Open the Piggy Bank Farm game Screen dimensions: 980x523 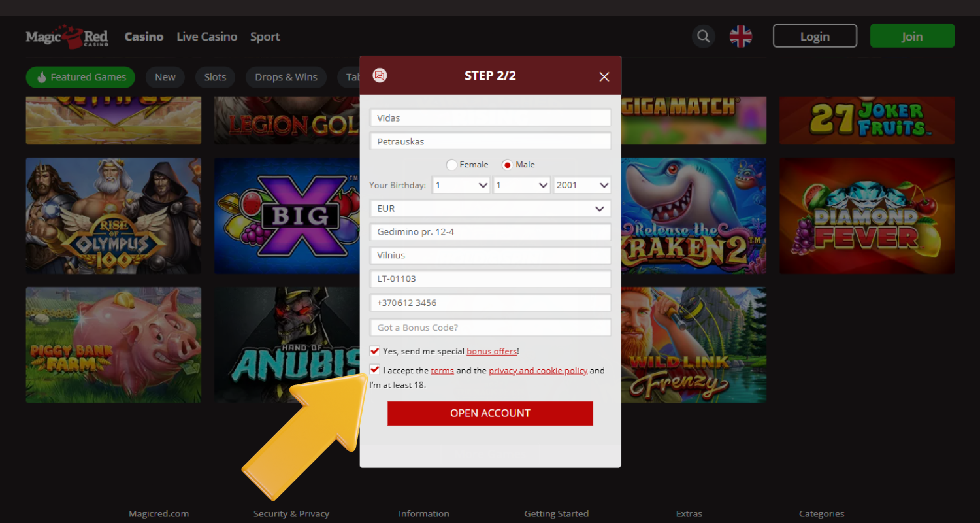pos(114,345)
